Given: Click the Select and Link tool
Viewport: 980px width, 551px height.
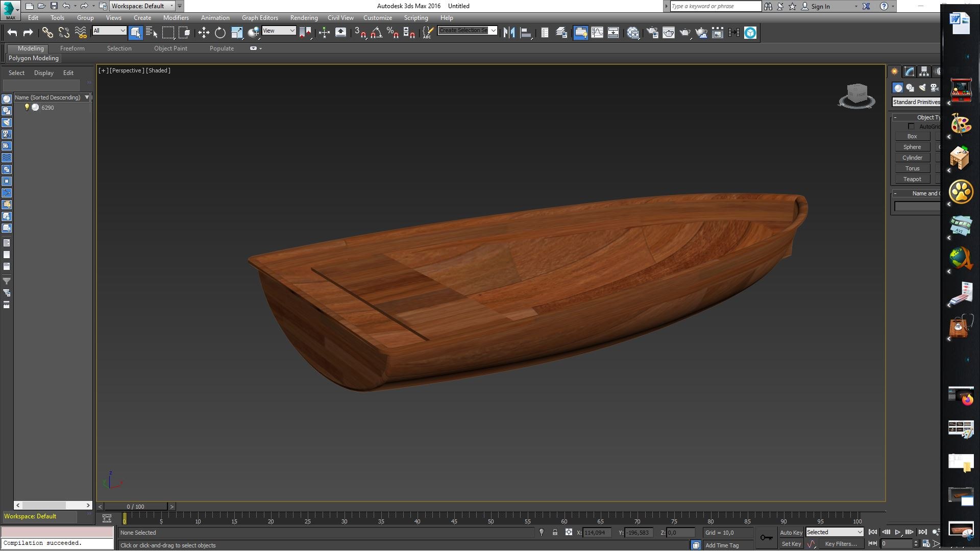Looking at the screenshot, I should pyautogui.click(x=47, y=33).
